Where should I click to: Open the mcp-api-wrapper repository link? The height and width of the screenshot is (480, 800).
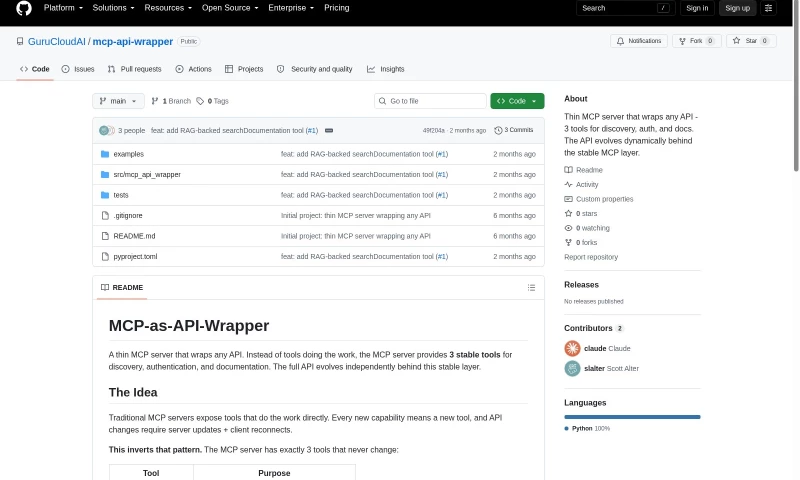pos(133,41)
